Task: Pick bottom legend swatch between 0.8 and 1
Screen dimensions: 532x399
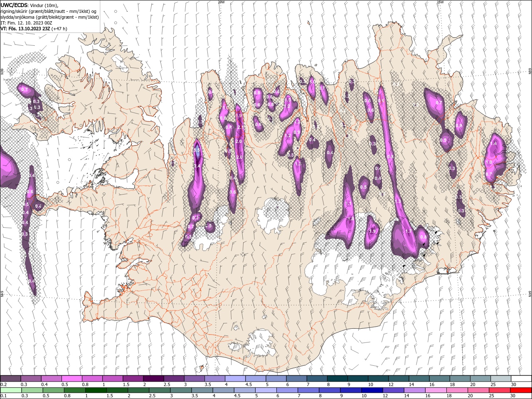Action: click(x=74, y=390)
